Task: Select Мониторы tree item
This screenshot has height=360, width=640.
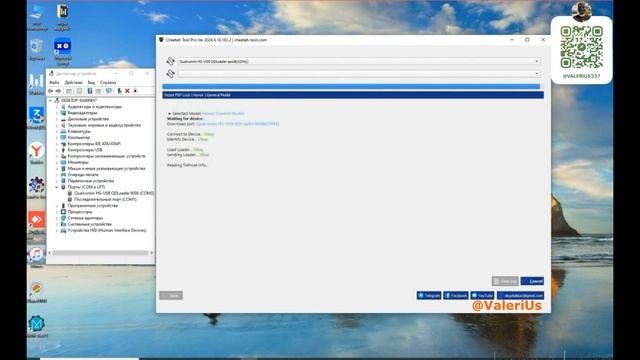Action: [x=78, y=162]
